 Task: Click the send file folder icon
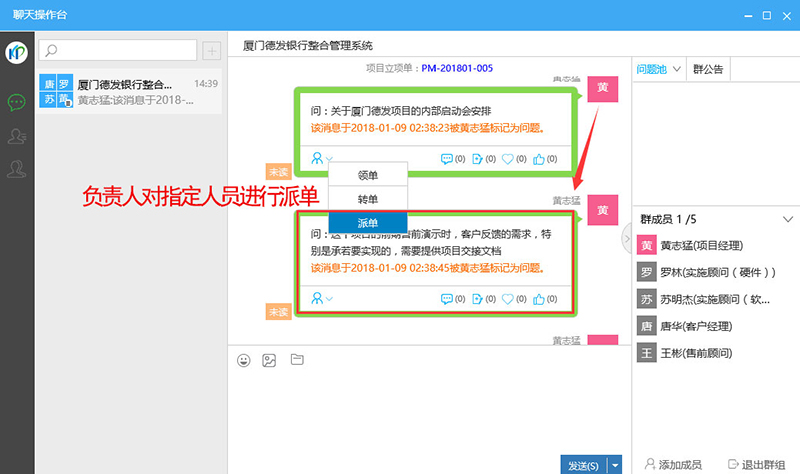297,360
